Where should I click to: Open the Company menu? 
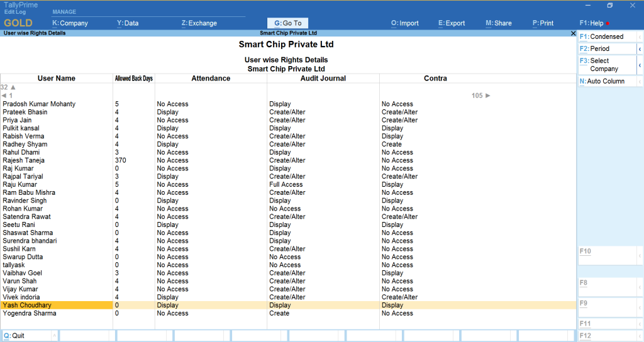tap(70, 23)
